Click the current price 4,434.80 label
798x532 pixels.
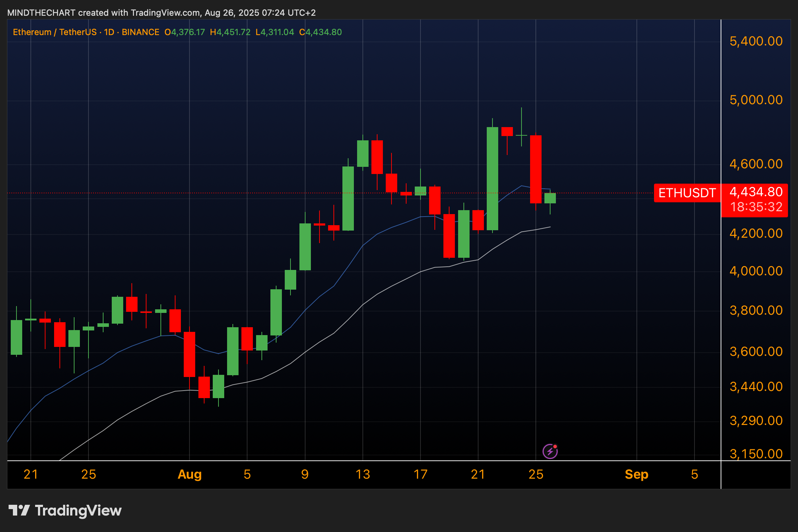click(x=756, y=192)
